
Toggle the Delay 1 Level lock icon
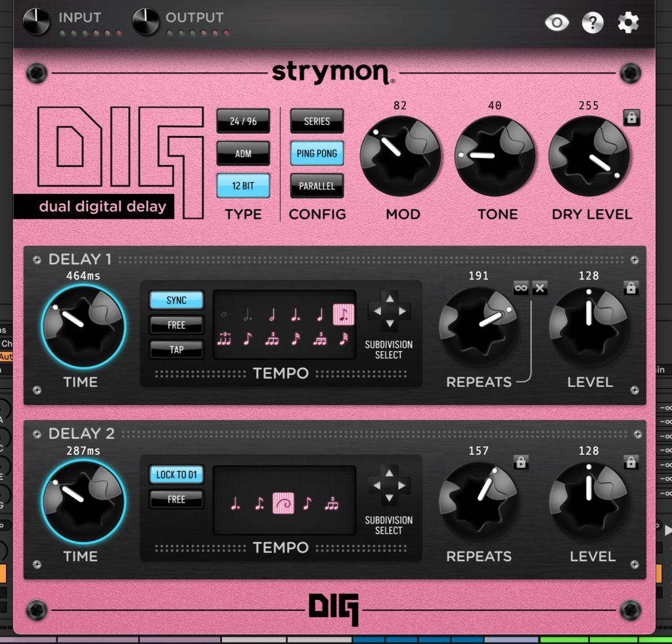(x=631, y=288)
